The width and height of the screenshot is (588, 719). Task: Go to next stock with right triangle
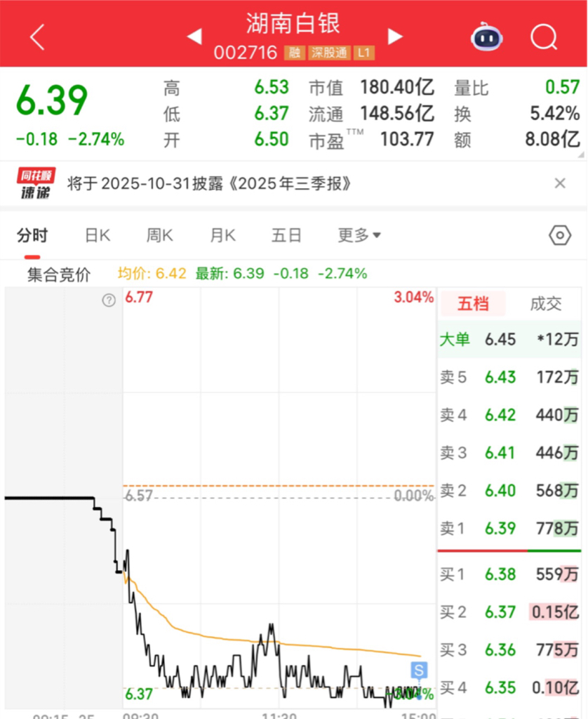(394, 37)
